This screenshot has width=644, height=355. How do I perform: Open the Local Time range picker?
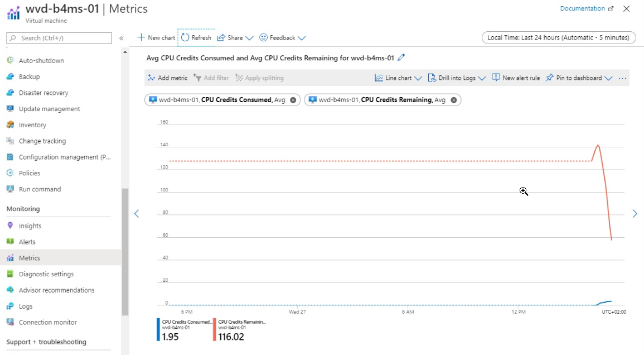559,37
